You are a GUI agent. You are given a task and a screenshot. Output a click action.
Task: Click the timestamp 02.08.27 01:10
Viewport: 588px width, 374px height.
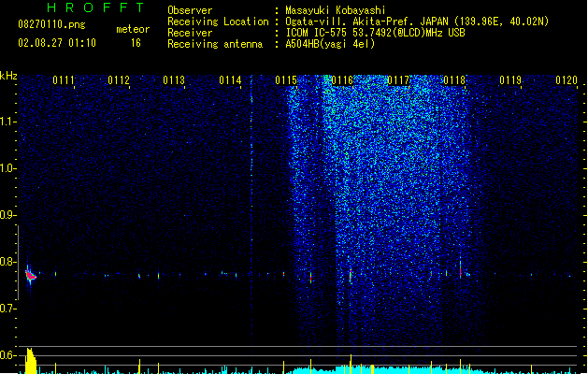pos(57,43)
